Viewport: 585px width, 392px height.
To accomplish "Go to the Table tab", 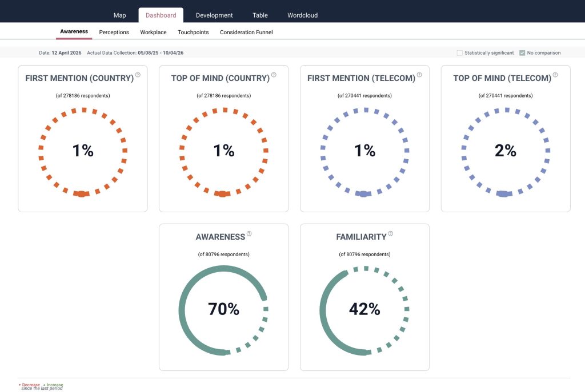I will pos(260,15).
